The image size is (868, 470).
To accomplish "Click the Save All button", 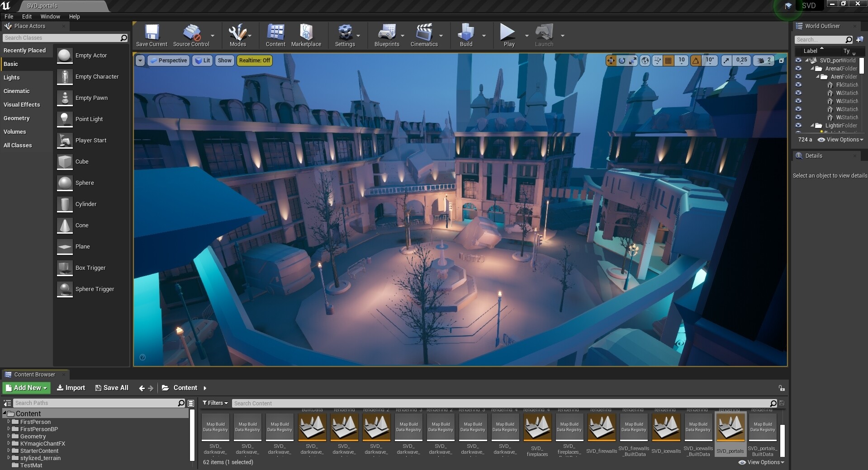I will (111, 388).
